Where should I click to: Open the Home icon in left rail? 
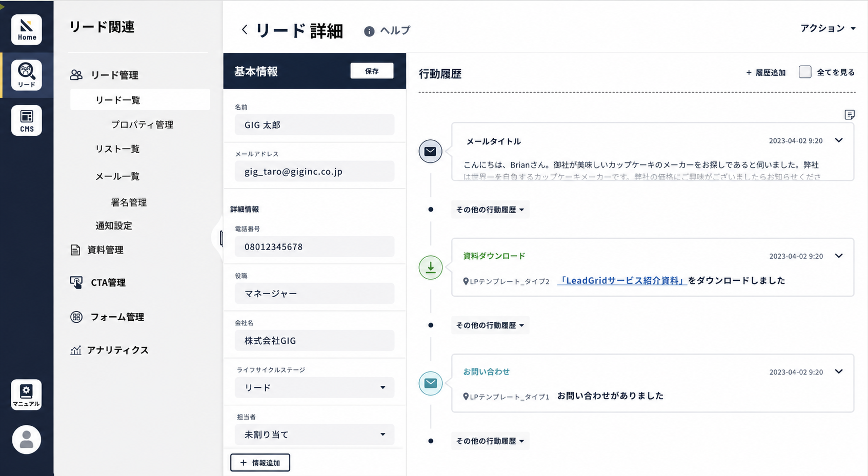click(27, 30)
